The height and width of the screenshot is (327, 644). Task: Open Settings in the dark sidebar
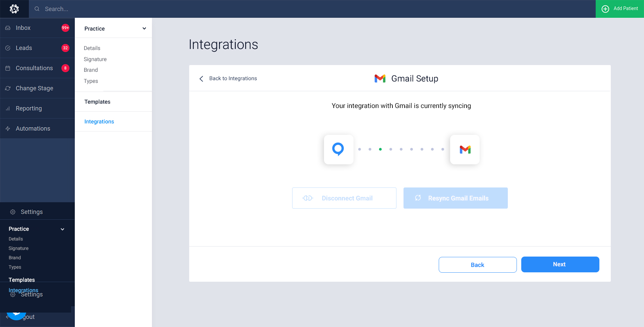click(37, 212)
